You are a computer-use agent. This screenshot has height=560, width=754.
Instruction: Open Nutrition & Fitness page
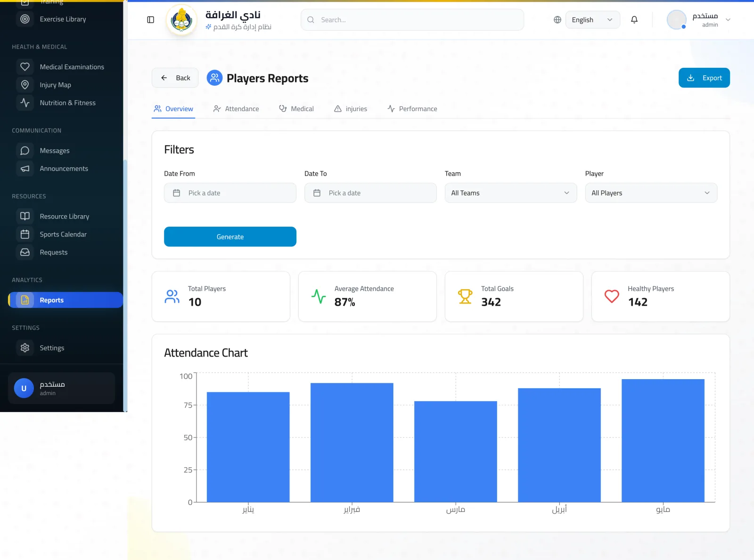tap(67, 103)
